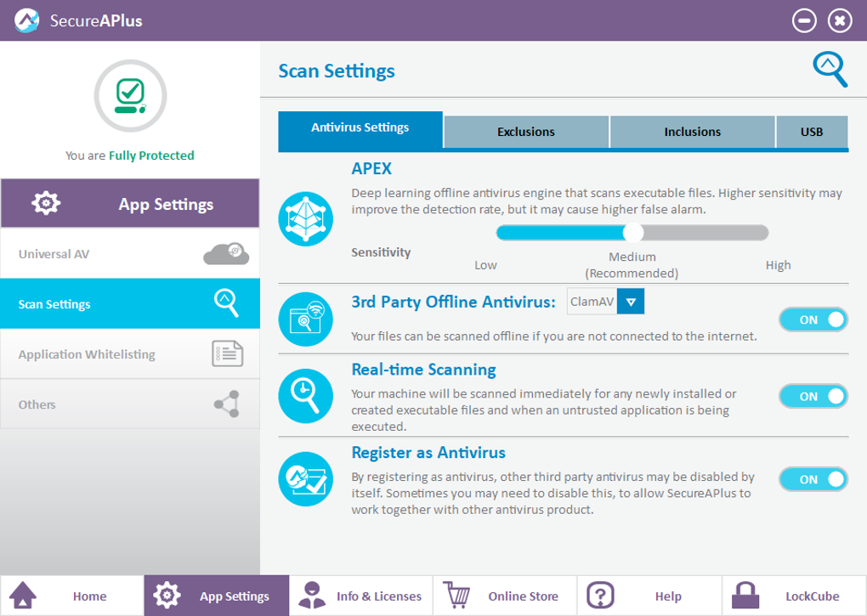Click the Low sensitivity label
The image size is (867, 616).
tap(485, 265)
